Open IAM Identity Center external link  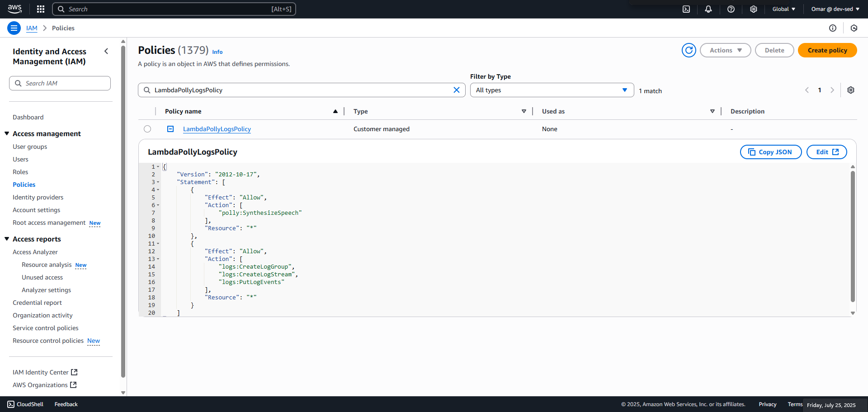coord(45,372)
